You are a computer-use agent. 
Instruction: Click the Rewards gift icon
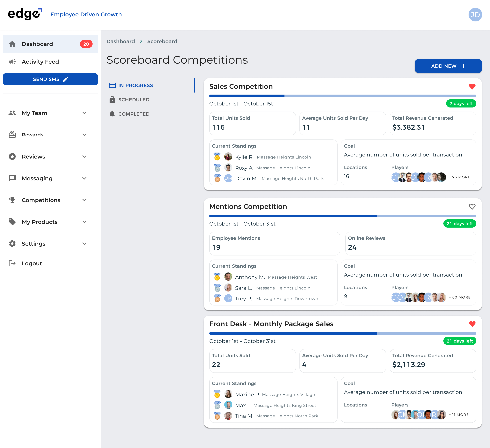click(x=12, y=135)
